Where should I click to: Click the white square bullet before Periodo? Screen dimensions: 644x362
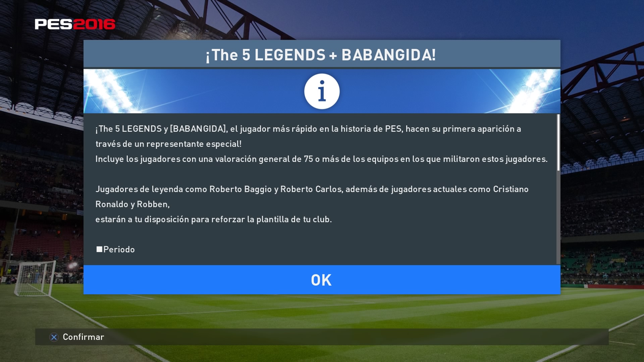pyautogui.click(x=99, y=249)
